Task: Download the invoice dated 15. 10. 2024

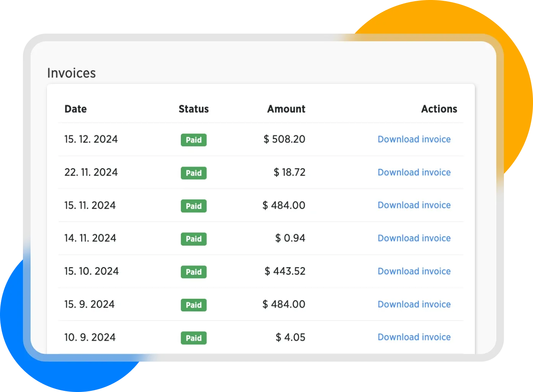Action: click(414, 271)
